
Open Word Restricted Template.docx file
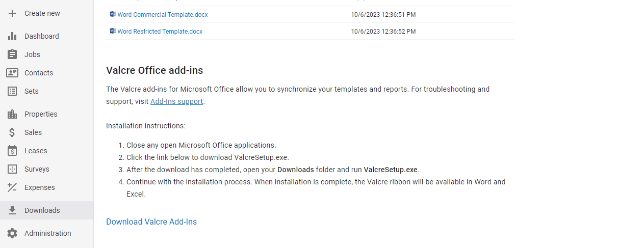point(160,32)
